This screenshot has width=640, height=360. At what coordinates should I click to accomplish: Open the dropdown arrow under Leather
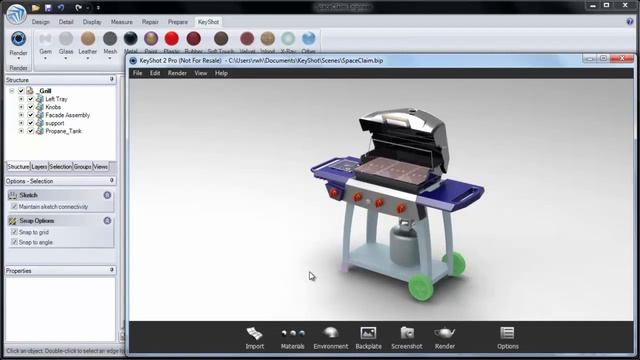coord(88,58)
